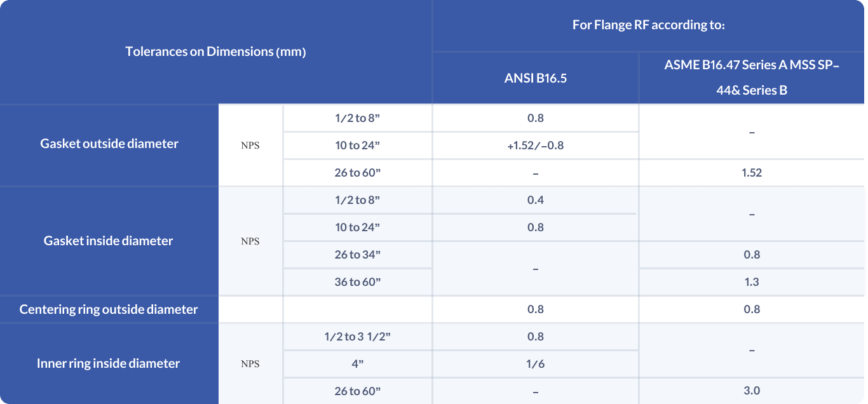
Task: Select the ASME B16.47 Series A column header
Action: tap(752, 77)
